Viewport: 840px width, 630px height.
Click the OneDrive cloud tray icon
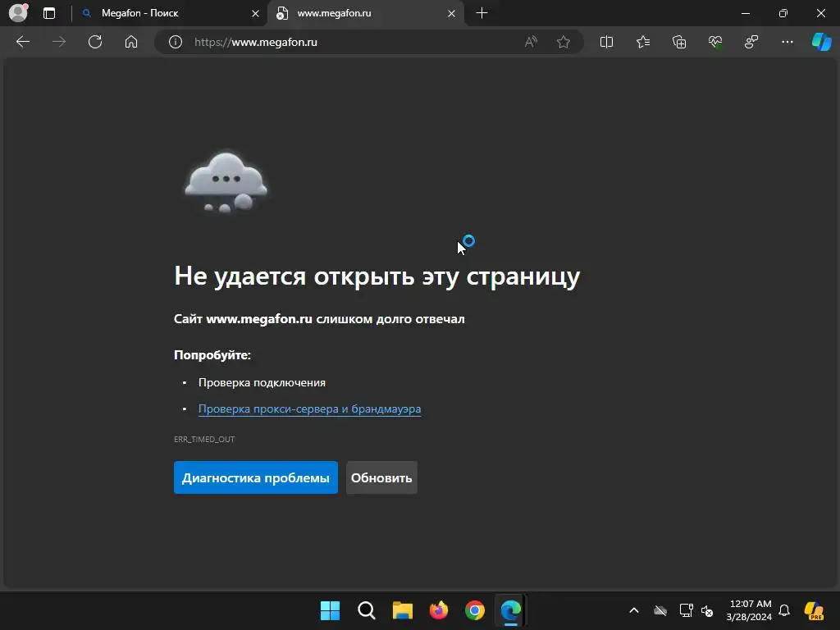coord(660,610)
